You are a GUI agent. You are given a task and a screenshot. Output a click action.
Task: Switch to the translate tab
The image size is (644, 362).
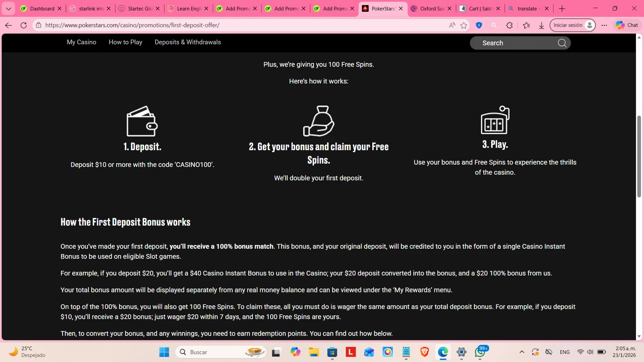529,9
